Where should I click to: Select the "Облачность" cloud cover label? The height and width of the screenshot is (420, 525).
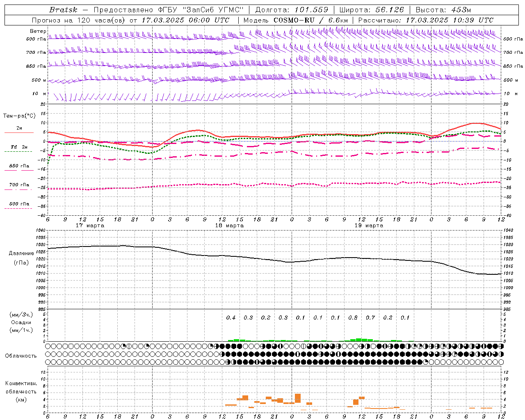[21, 356]
